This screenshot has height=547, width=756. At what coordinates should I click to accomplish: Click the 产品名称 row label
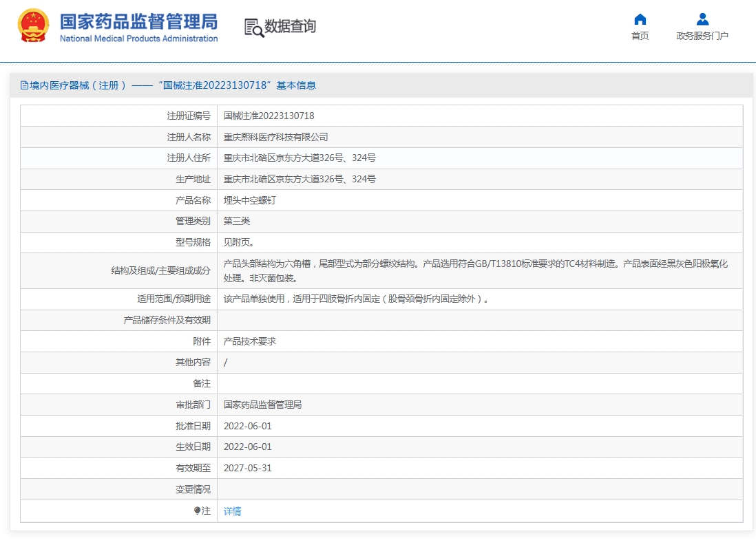(193, 200)
